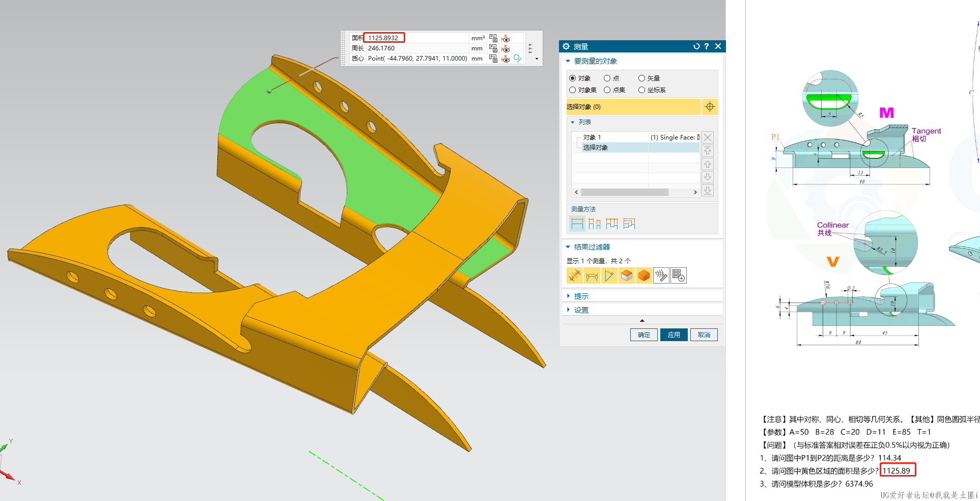Screen dimensions: 980x501
Task: Remove list item with the X button beside 对象 1
Action: pos(708,137)
